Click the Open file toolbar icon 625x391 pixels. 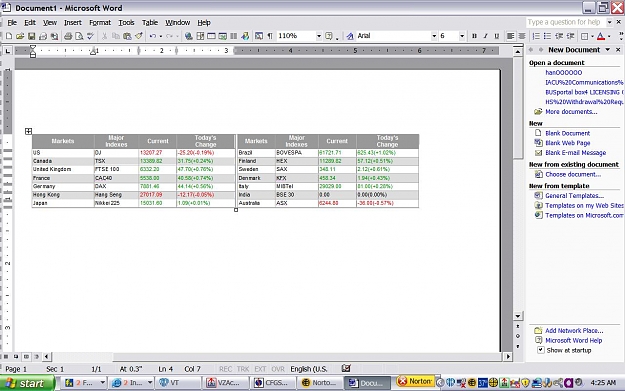pyautogui.click(x=20, y=36)
